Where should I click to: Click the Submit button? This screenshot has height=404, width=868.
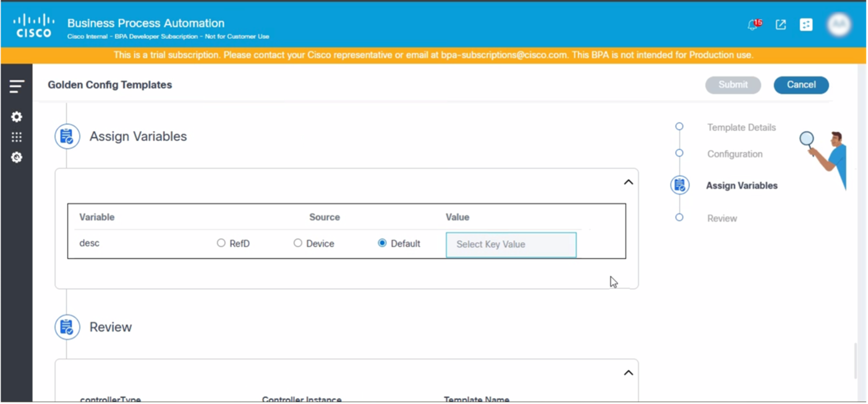click(x=733, y=85)
